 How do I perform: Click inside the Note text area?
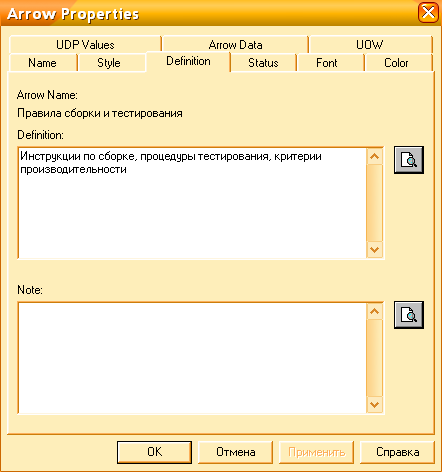click(192, 358)
